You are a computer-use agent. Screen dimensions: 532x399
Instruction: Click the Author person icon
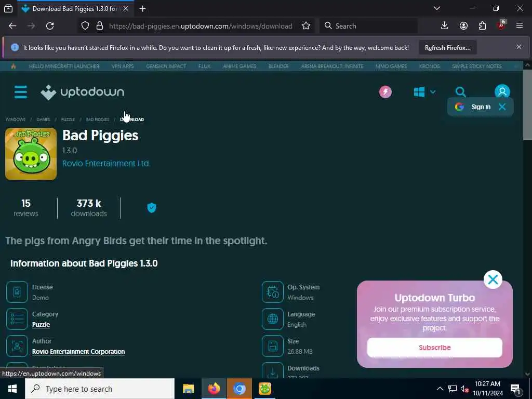coord(17,346)
